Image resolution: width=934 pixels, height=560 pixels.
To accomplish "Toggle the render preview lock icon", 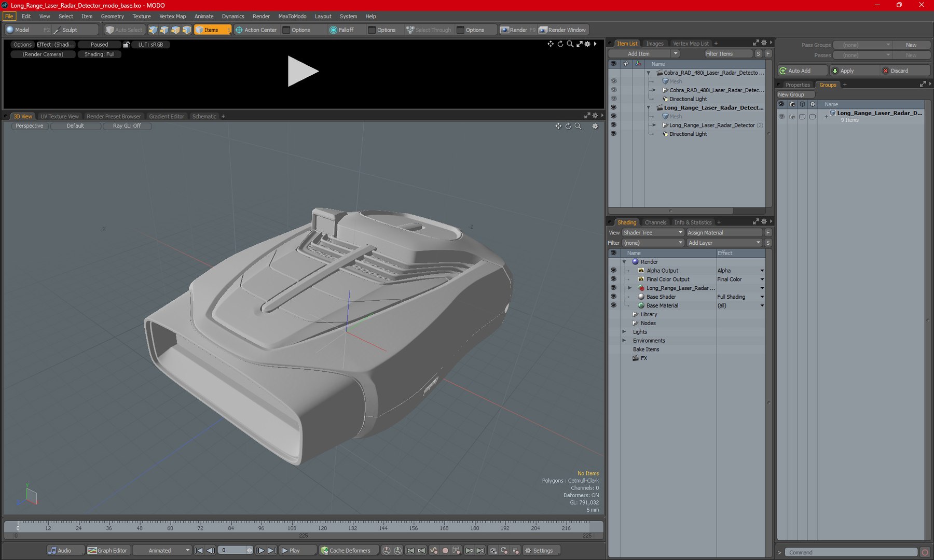I will pos(126,45).
